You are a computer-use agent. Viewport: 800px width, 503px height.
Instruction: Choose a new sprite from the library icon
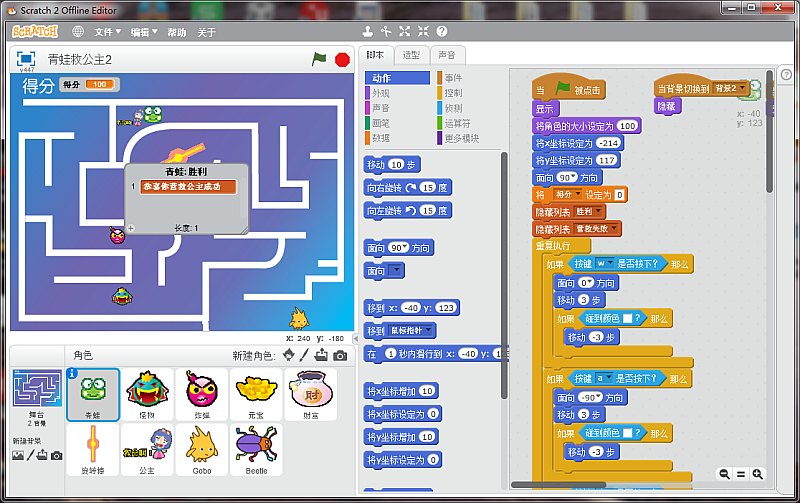coord(289,355)
